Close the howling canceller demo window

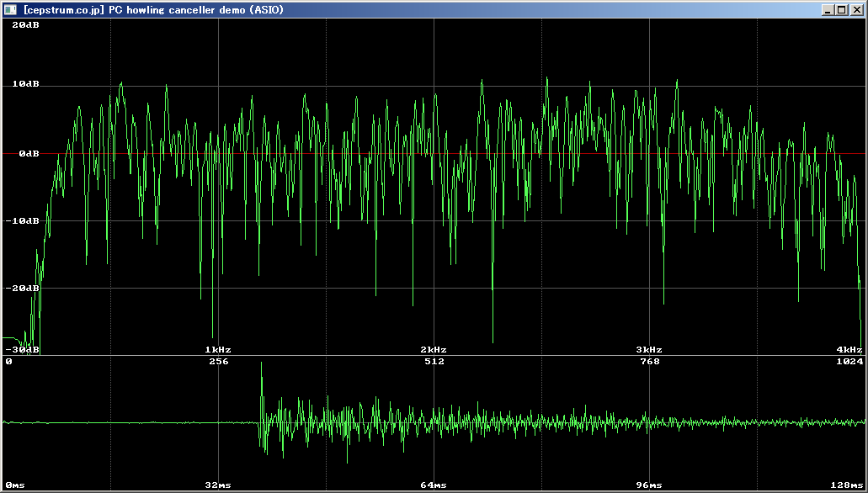pos(856,9)
